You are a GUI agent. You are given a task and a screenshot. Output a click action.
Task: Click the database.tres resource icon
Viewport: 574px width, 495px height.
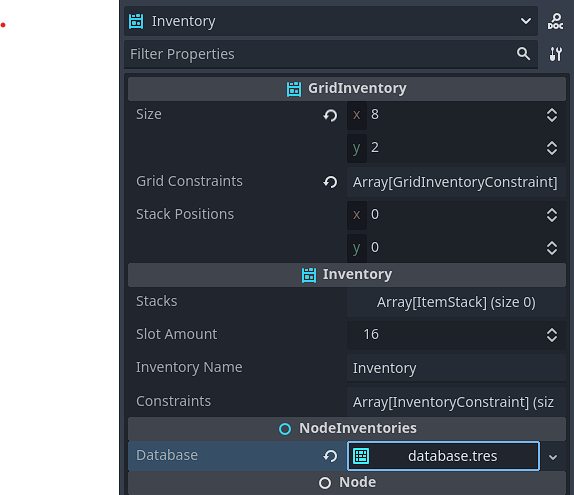point(361,456)
